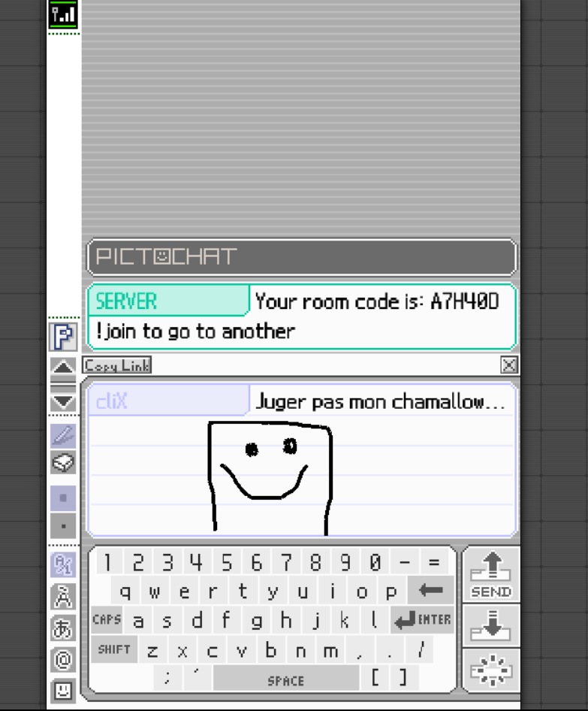Viewport: 588px width, 711px height.
Task: Close the chat with the X button
Action: click(x=509, y=365)
